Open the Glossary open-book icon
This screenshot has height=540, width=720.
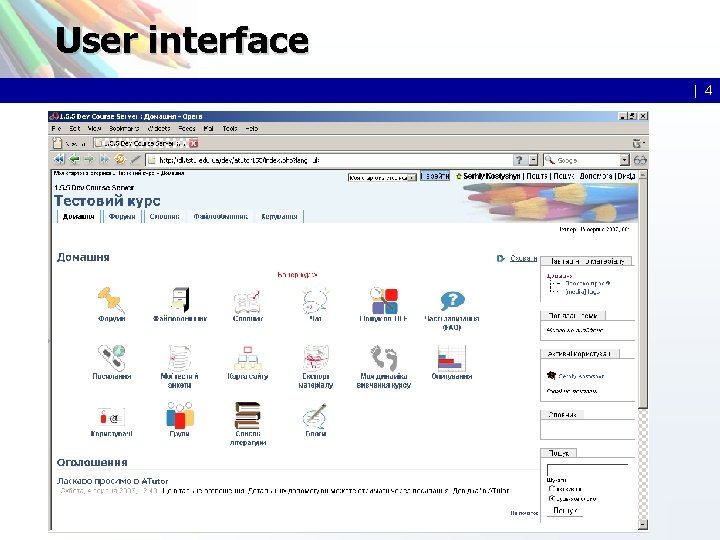[248, 302]
